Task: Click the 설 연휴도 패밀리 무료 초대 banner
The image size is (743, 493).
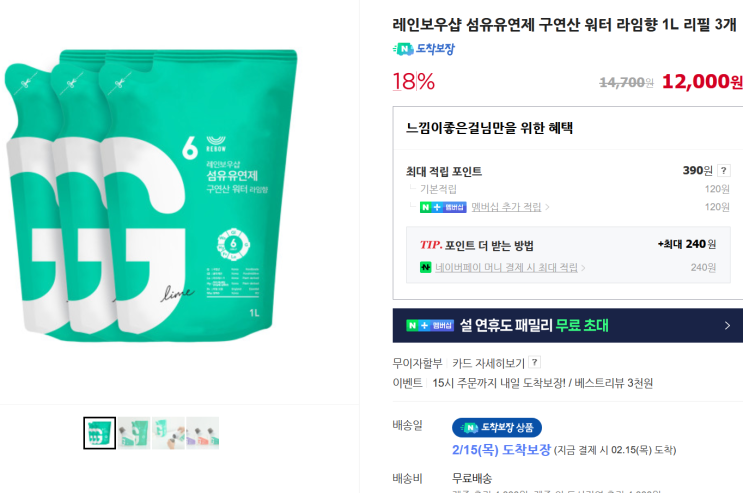Action: coord(568,326)
